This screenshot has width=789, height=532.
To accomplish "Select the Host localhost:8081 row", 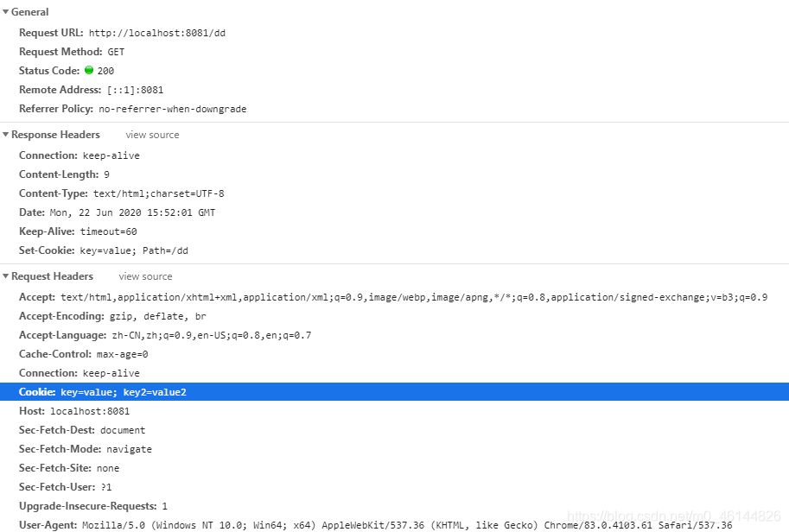I will coord(394,411).
